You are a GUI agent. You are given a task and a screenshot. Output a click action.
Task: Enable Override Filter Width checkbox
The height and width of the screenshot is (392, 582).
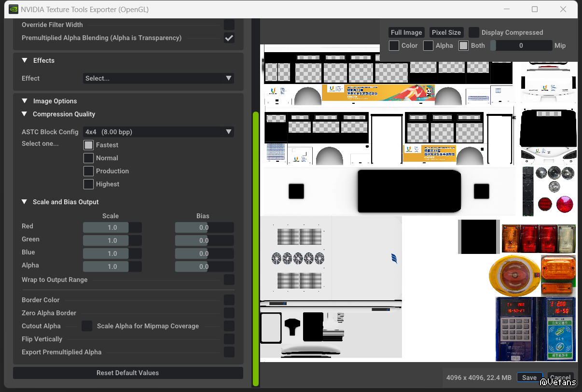point(229,25)
